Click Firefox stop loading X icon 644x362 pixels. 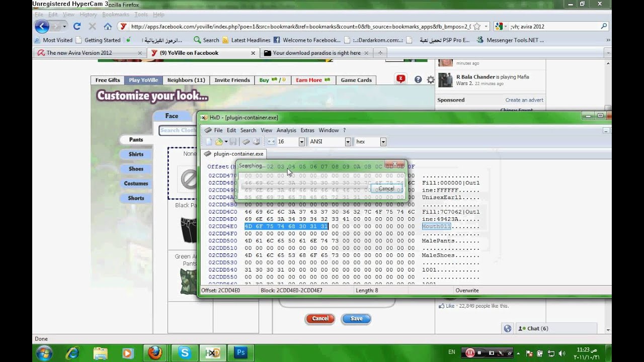(x=92, y=26)
